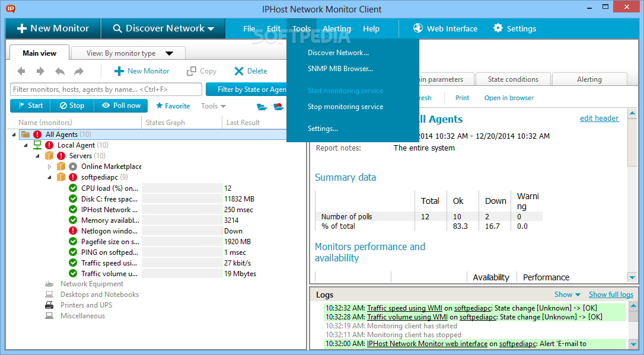The width and height of the screenshot is (644, 355).
Task: Click the red alert icon beside All Agents
Action: (37, 134)
